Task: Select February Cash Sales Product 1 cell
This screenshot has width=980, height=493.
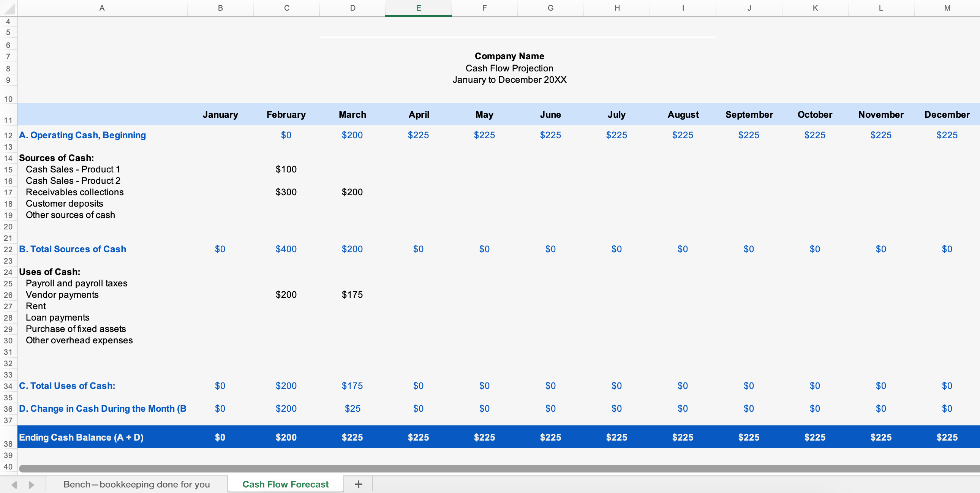Action: (286, 169)
